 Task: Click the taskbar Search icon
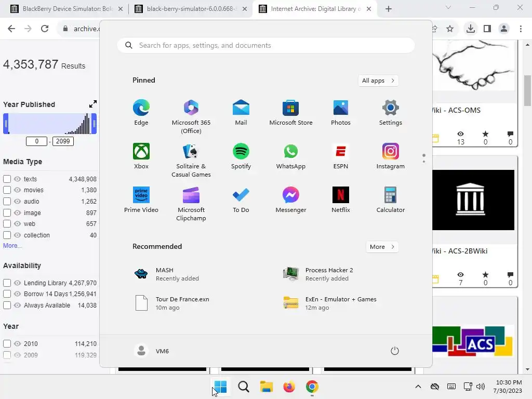(244, 387)
